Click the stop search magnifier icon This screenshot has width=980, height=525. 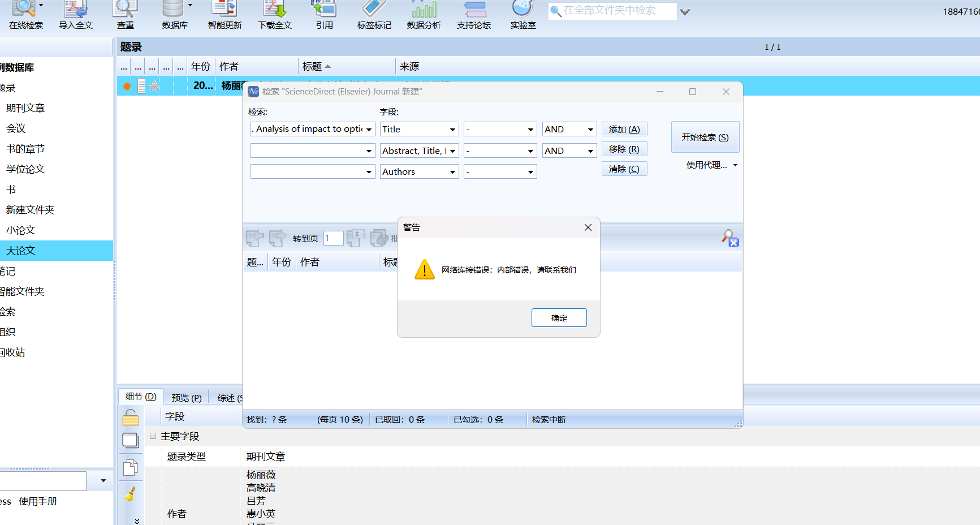point(730,238)
